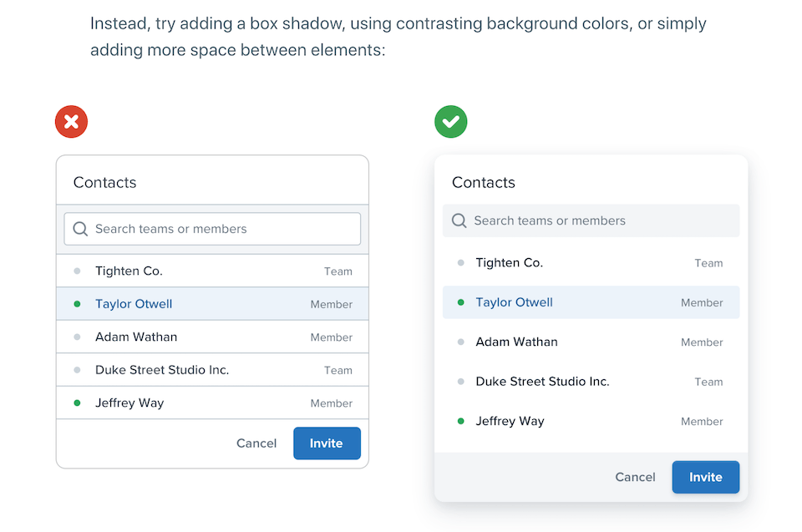Click green status dot beside Jeffrey Way, left list

[x=78, y=403]
